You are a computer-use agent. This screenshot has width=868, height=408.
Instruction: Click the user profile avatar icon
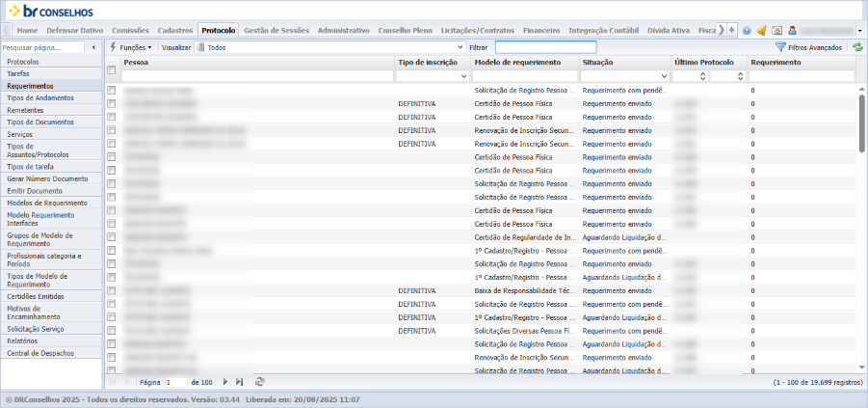pos(792,31)
